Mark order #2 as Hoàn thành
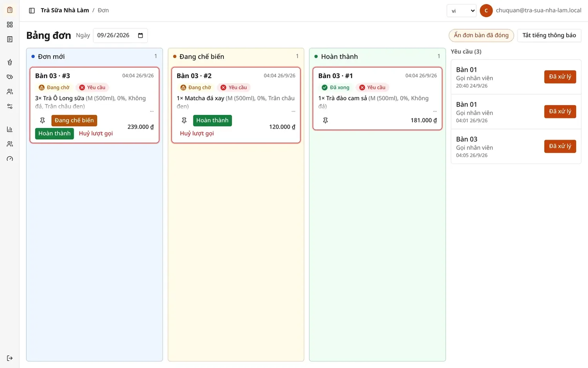Image resolution: width=588 pixels, height=368 pixels. (x=212, y=120)
